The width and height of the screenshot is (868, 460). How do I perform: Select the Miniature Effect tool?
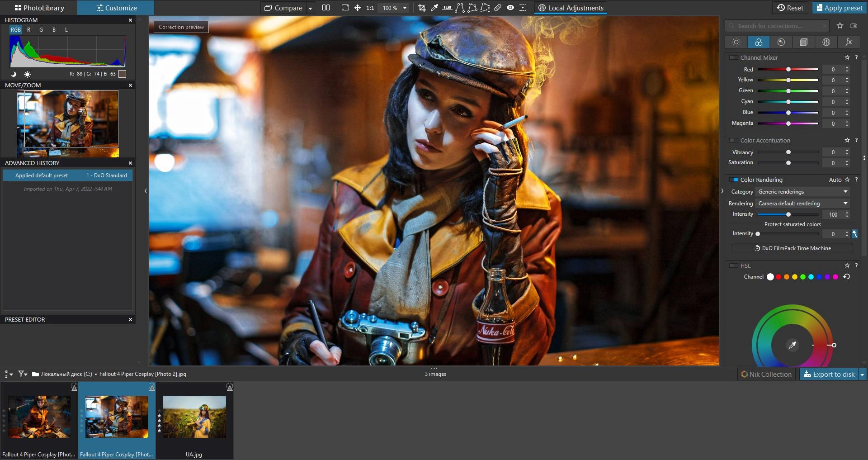tap(523, 8)
